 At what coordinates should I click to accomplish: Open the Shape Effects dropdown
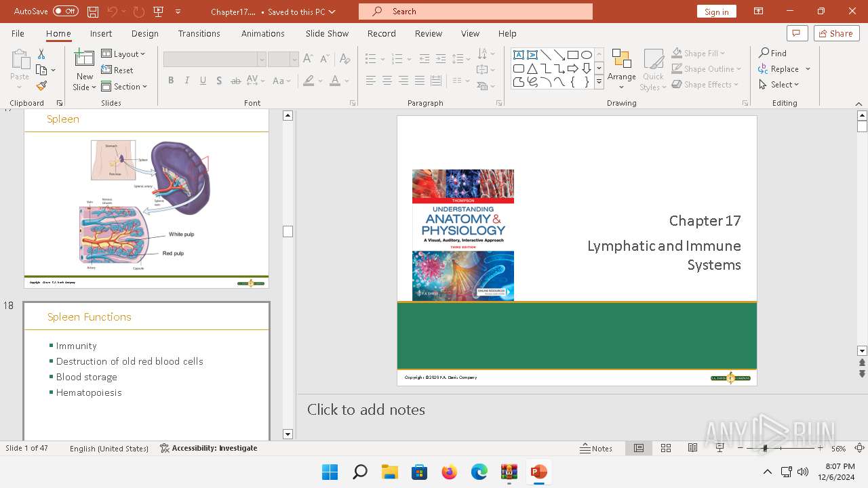coord(705,85)
